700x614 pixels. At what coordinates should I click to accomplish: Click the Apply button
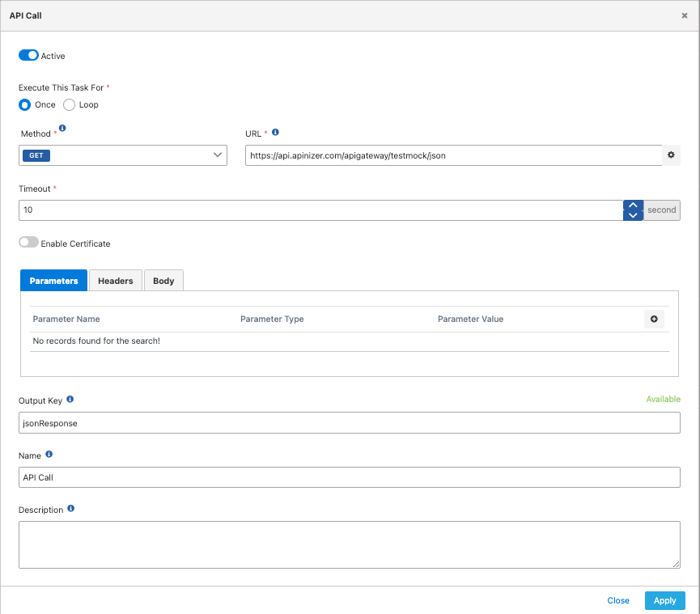664,600
